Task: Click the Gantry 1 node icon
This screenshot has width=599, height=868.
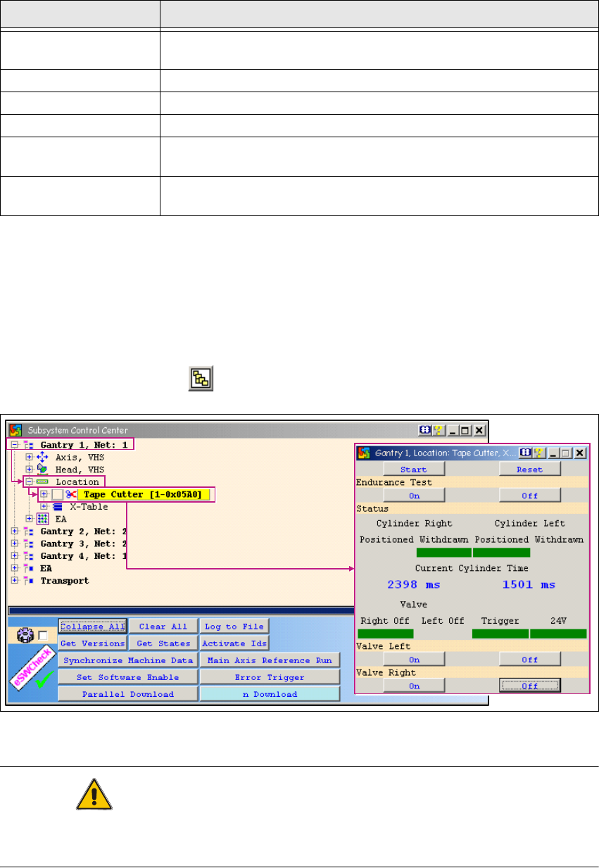Action: (x=27, y=445)
